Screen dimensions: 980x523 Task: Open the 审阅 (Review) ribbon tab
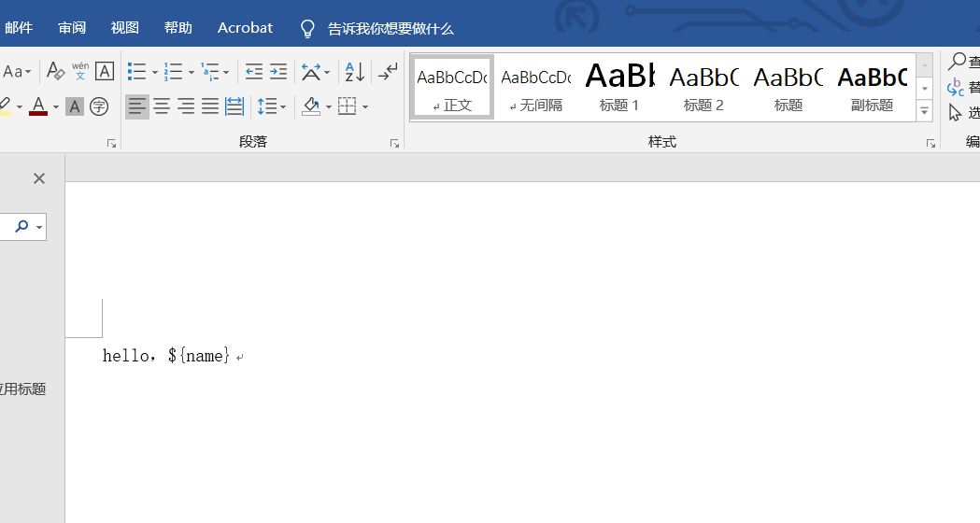(72, 28)
